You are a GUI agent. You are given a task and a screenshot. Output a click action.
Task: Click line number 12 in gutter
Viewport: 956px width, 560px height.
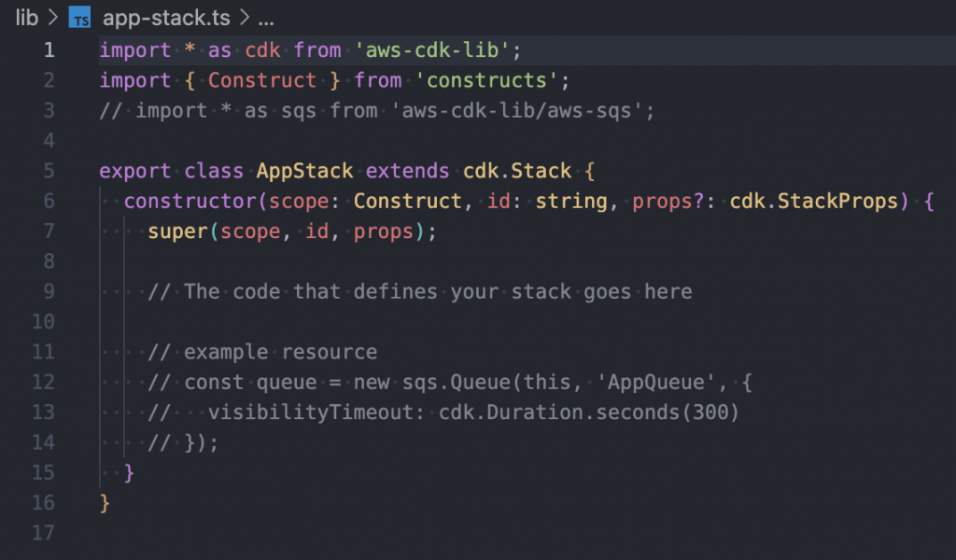click(x=43, y=382)
